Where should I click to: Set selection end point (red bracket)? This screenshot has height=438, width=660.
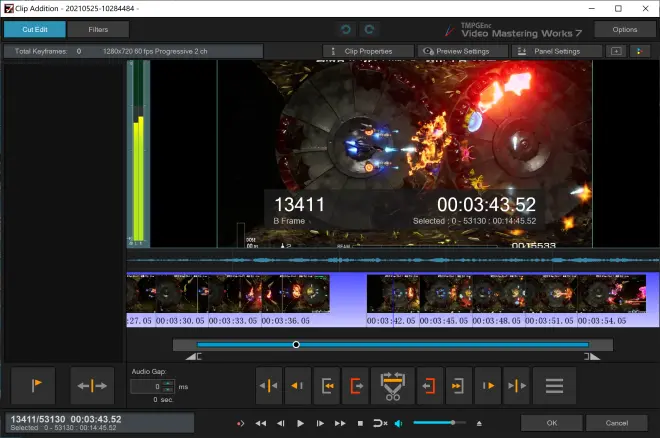click(x=430, y=385)
